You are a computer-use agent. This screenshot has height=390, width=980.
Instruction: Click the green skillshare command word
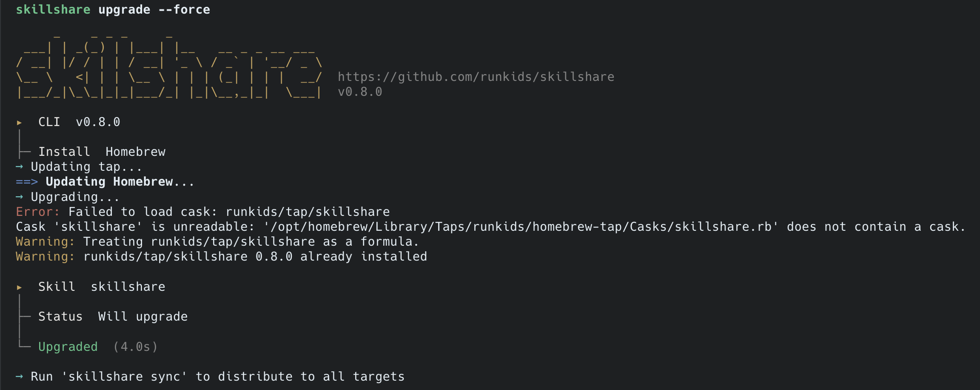[53, 10]
